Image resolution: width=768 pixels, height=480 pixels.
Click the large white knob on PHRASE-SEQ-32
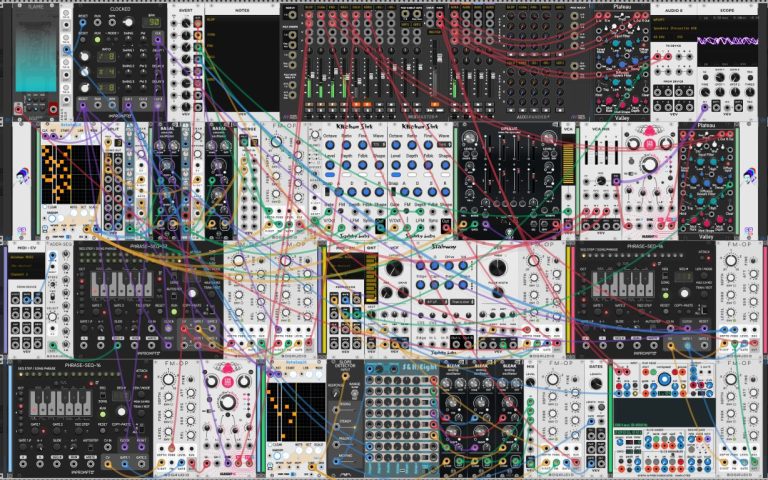tap(192, 293)
